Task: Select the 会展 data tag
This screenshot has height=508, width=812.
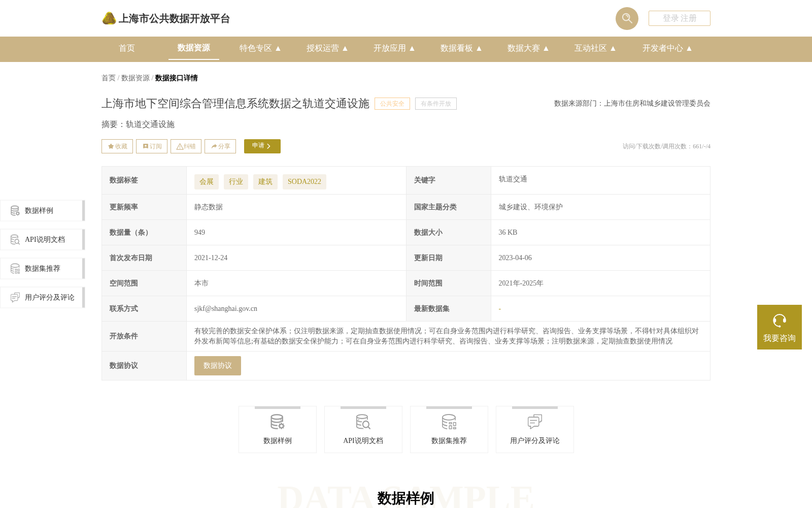Action: (x=207, y=182)
